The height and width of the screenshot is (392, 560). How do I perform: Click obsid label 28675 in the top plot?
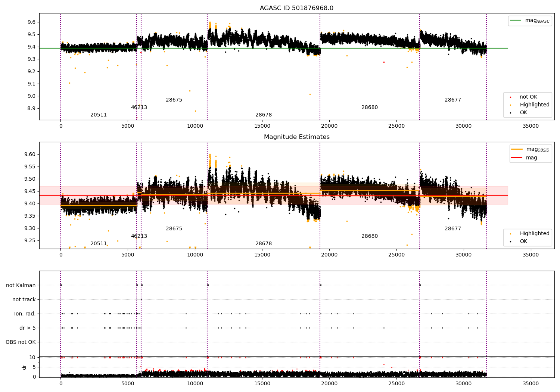(174, 100)
